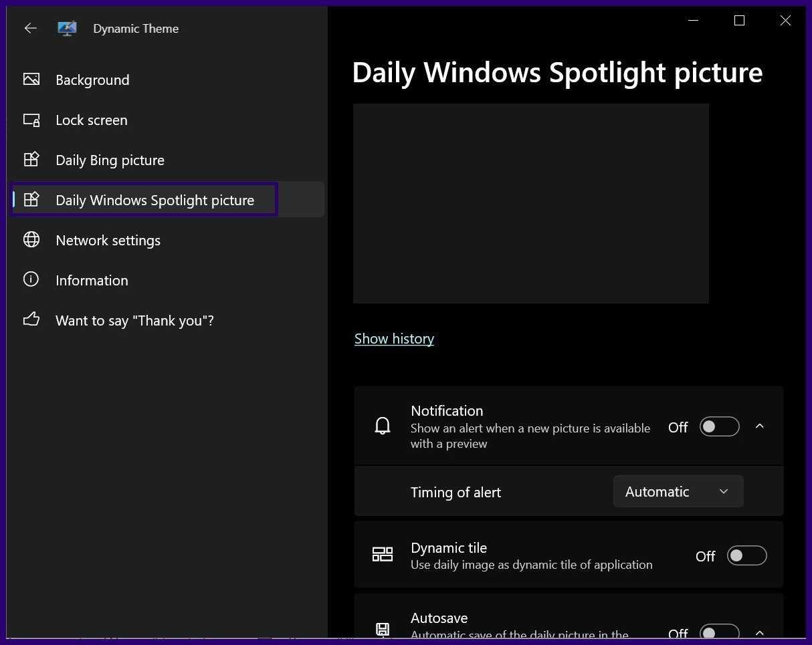Click the thumbs-up Thank you icon

click(31, 319)
